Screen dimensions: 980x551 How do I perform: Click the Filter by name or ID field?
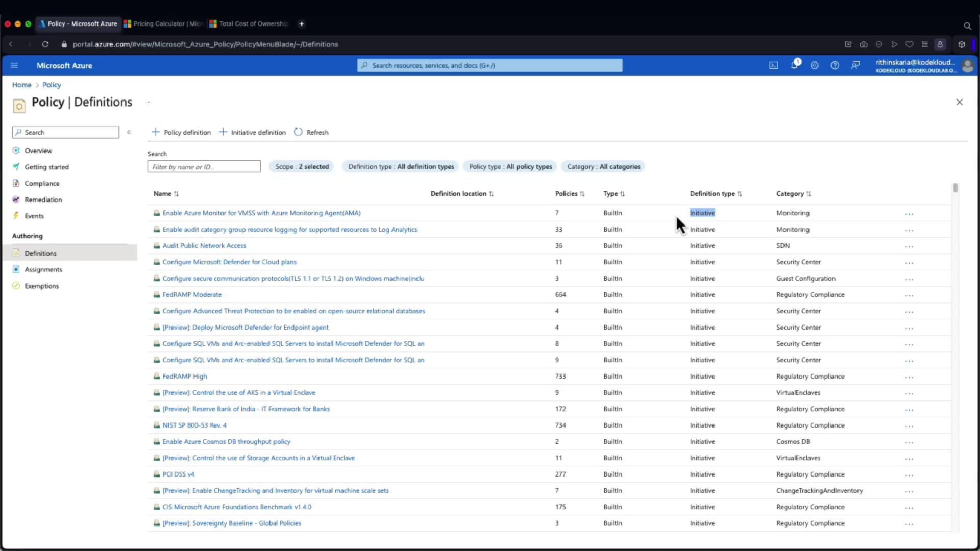pos(204,167)
